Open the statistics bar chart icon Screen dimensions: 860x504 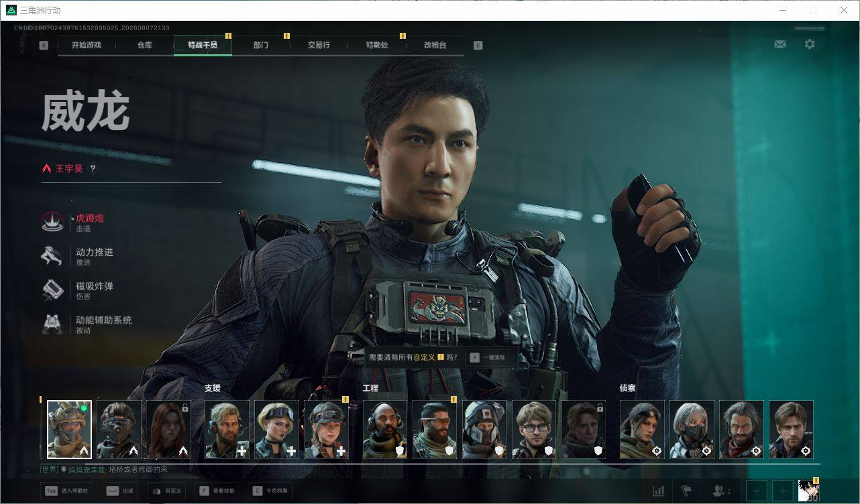coord(659,491)
